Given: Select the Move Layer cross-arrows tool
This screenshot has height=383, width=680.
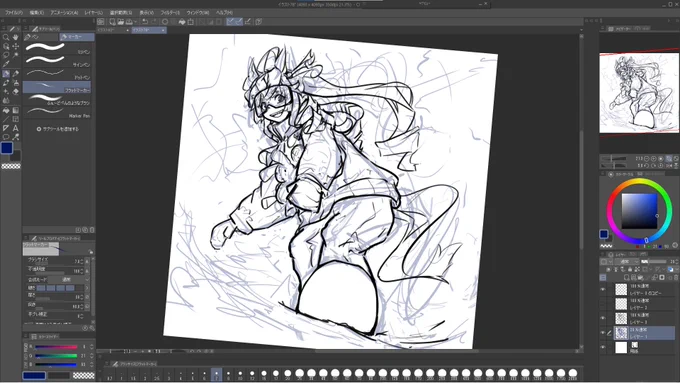Looking at the screenshot, I should click(x=16, y=46).
